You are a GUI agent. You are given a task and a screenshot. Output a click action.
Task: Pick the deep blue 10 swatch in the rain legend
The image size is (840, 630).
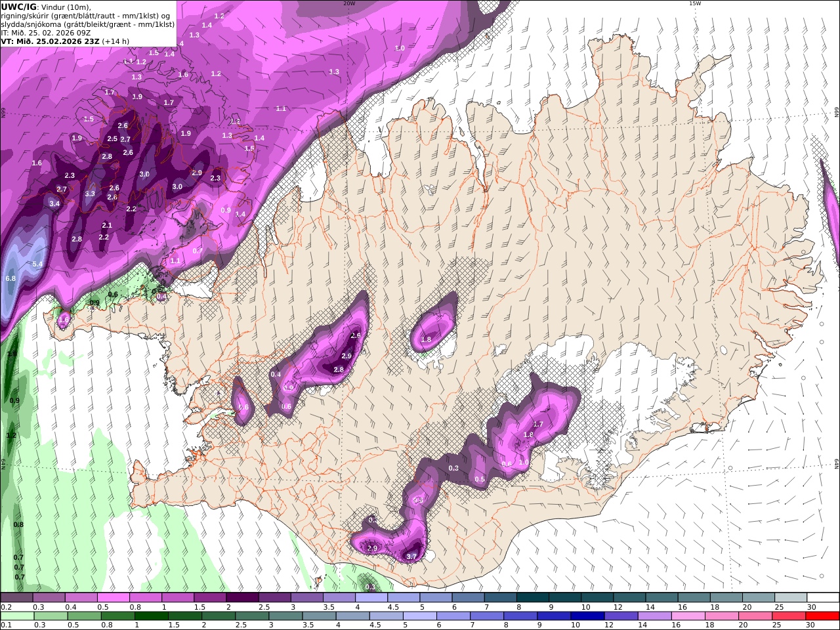pos(587,616)
